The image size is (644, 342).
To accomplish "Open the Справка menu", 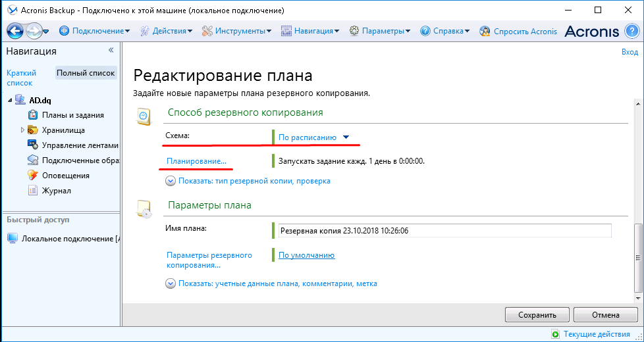I will point(451,31).
